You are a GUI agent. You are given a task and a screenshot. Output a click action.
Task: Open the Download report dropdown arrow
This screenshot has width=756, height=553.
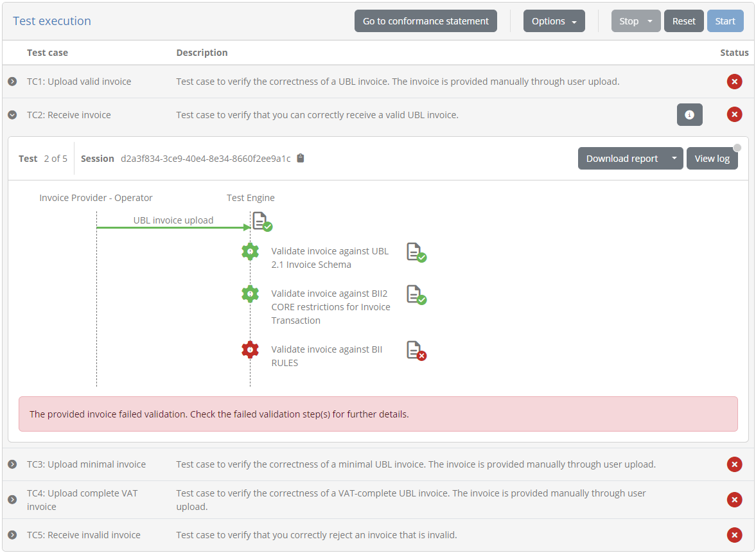click(674, 158)
